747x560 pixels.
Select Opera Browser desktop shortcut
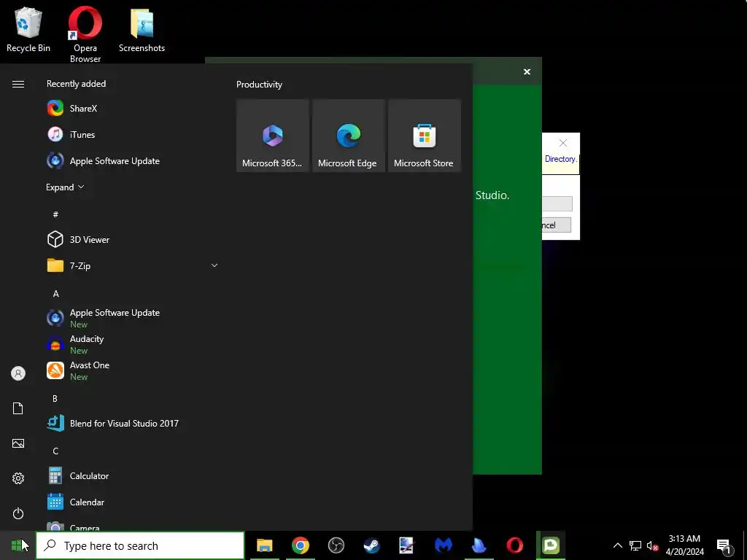pyautogui.click(x=85, y=34)
